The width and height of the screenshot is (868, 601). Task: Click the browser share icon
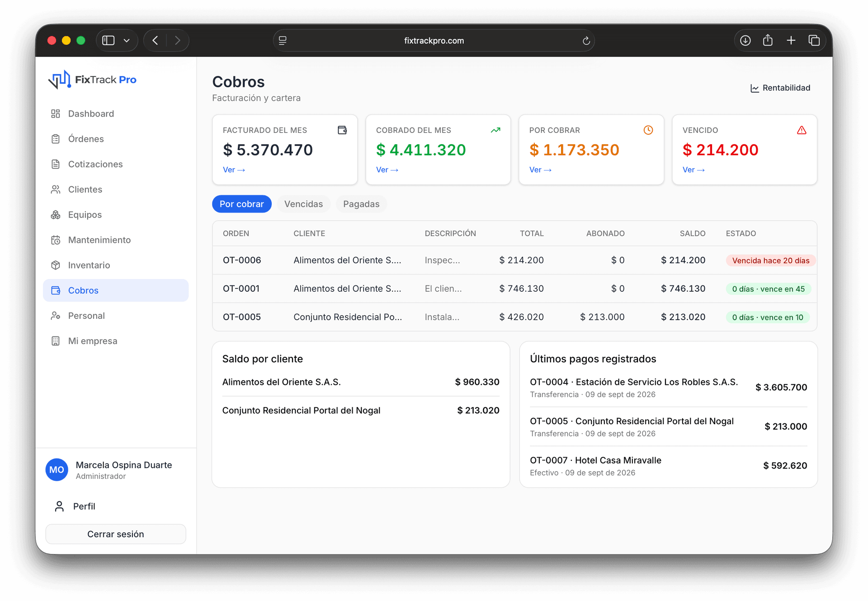[768, 41]
